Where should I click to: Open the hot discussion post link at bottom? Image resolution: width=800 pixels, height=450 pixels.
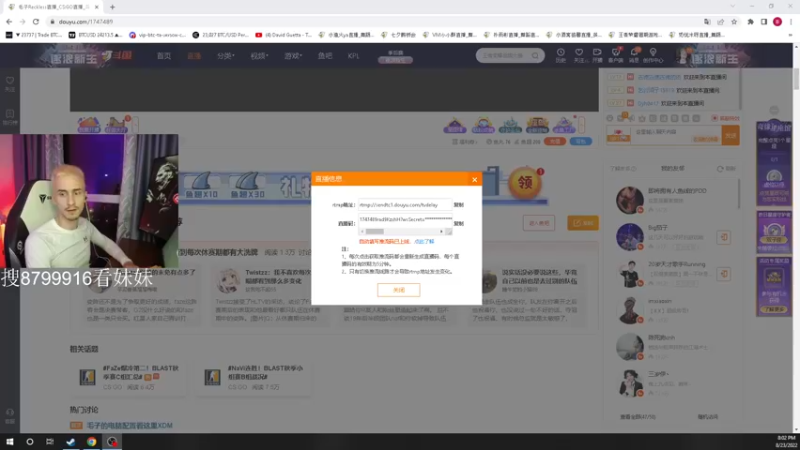[129, 426]
